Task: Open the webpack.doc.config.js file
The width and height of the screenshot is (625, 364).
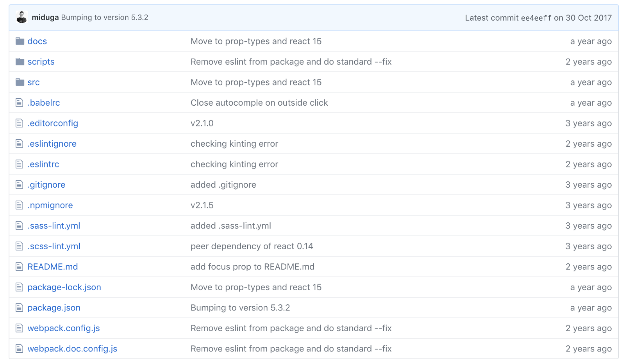Action: (72, 349)
